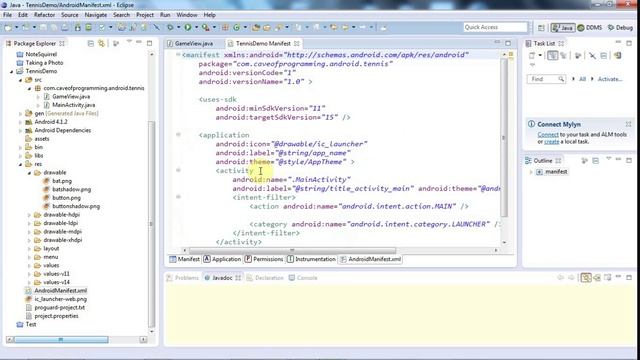Toggle Categorized presentation in Task List
640x360 pixels.
(552, 56)
